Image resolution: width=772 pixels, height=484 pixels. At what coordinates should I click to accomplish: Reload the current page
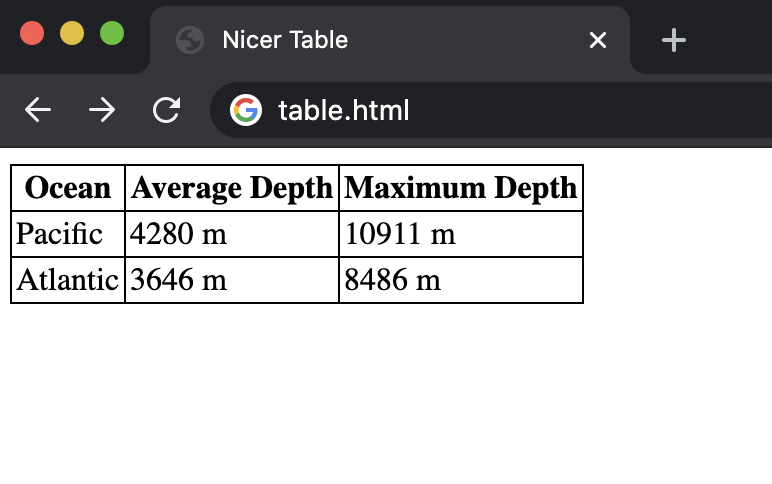click(165, 110)
